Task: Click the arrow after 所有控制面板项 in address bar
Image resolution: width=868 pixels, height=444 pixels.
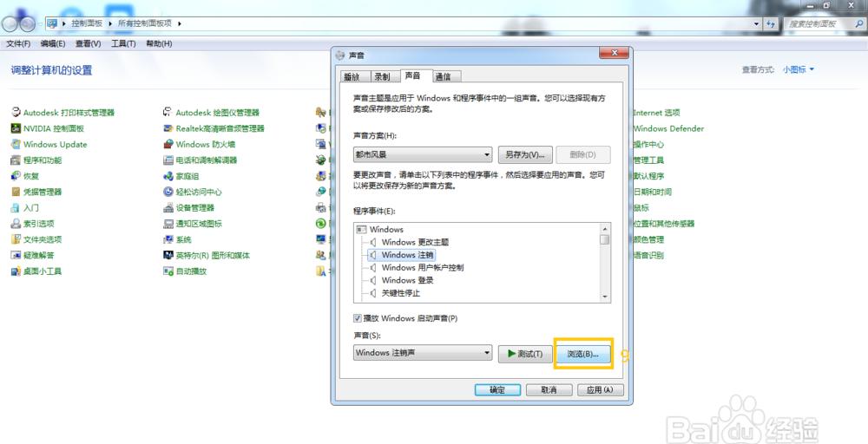Action: (180, 23)
